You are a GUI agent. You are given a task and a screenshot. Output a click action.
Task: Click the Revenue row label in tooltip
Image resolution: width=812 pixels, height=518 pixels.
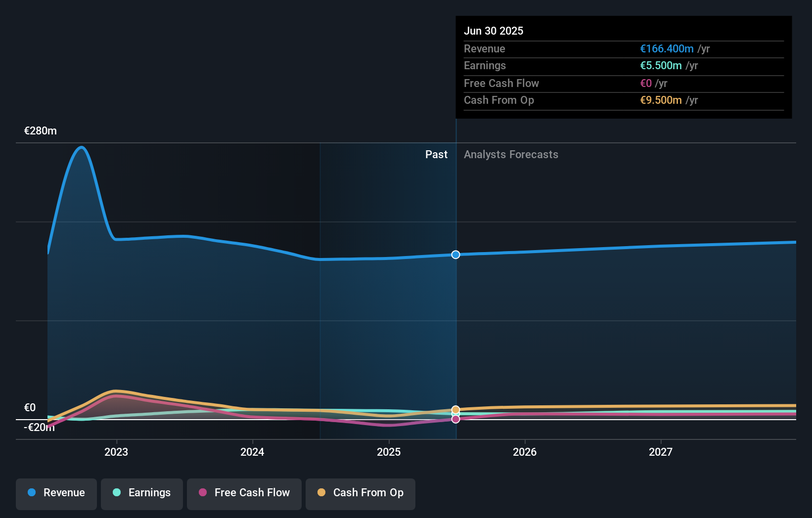485,49
